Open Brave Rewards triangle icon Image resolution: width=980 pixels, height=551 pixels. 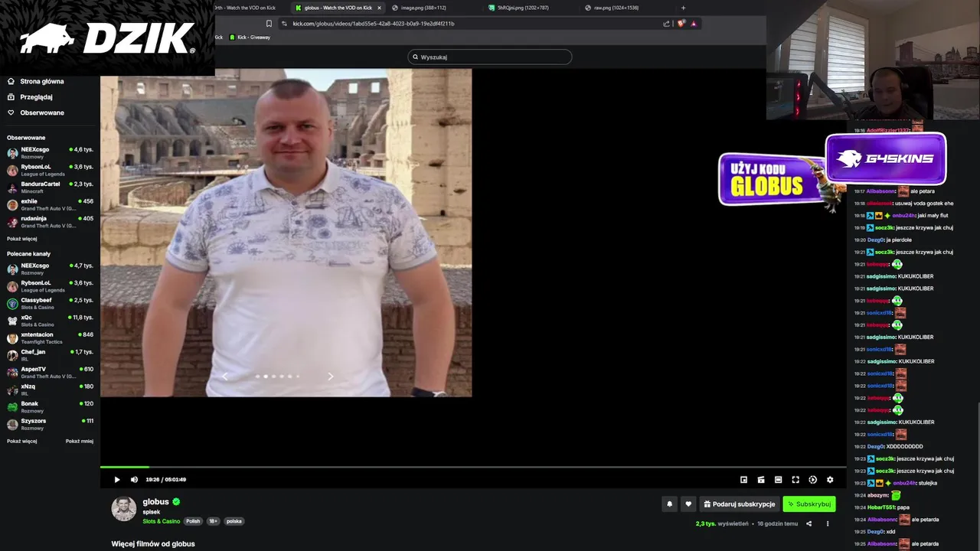pos(694,24)
